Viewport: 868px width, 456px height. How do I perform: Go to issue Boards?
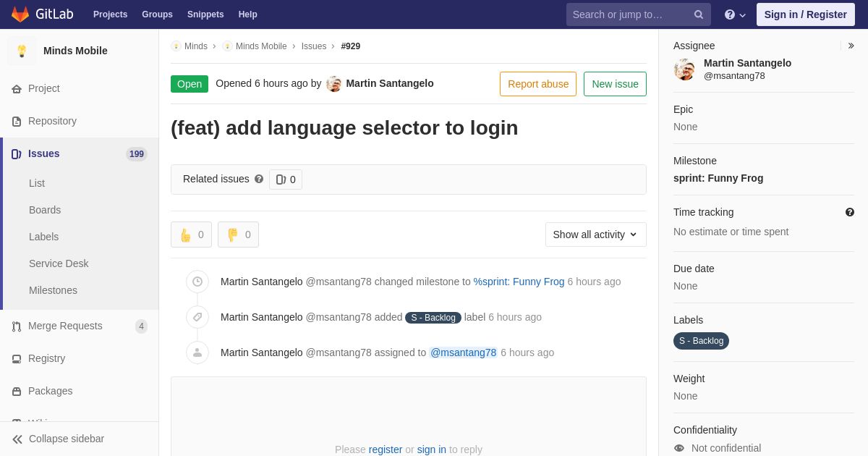click(x=45, y=210)
